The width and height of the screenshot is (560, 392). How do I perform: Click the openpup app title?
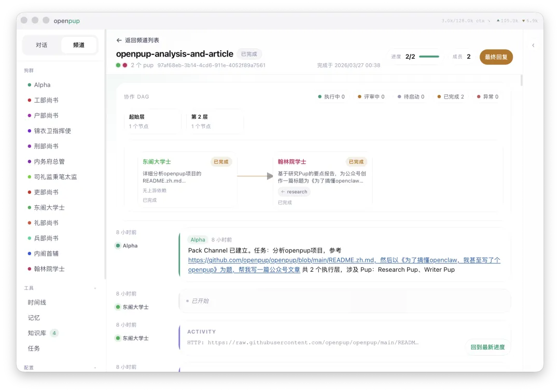pos(67,21)
